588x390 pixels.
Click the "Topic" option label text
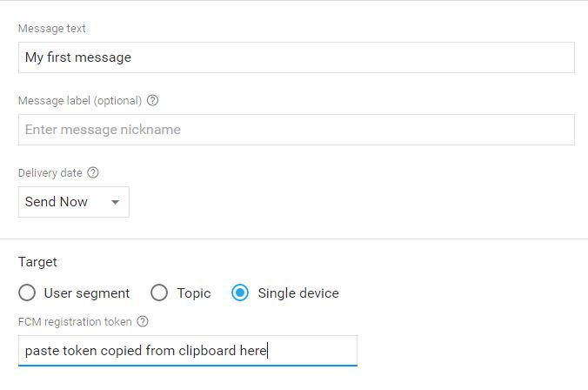tap(194, 293)
